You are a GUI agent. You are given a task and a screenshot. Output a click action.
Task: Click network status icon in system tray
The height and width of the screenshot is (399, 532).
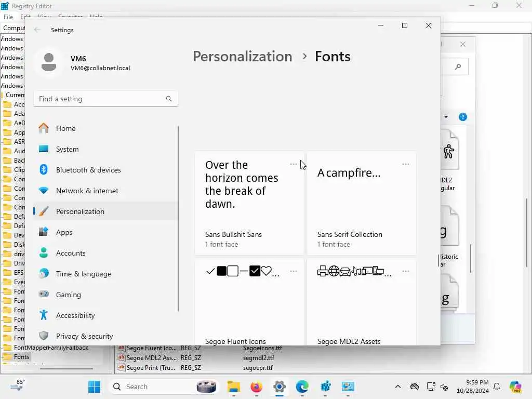431,387
